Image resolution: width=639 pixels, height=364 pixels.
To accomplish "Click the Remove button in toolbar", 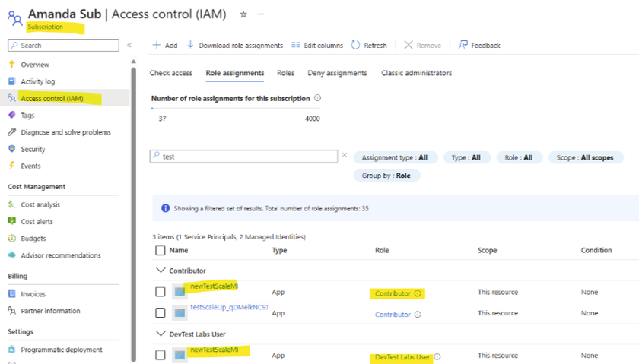I will 423,45.
